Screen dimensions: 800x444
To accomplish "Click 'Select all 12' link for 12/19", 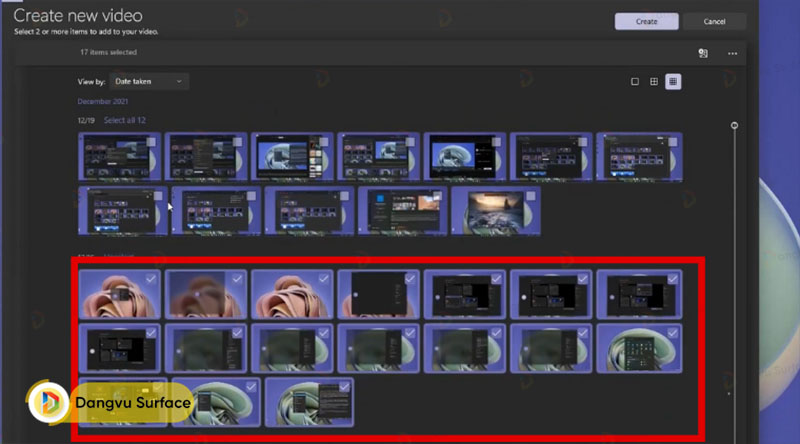I will click(x=125, y=120).
